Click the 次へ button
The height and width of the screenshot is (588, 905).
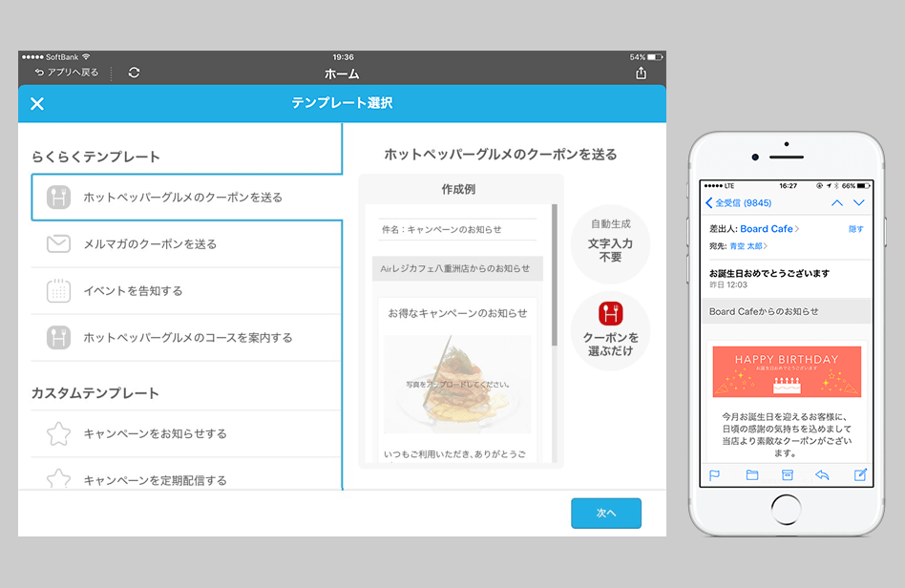tap(606, 513)
